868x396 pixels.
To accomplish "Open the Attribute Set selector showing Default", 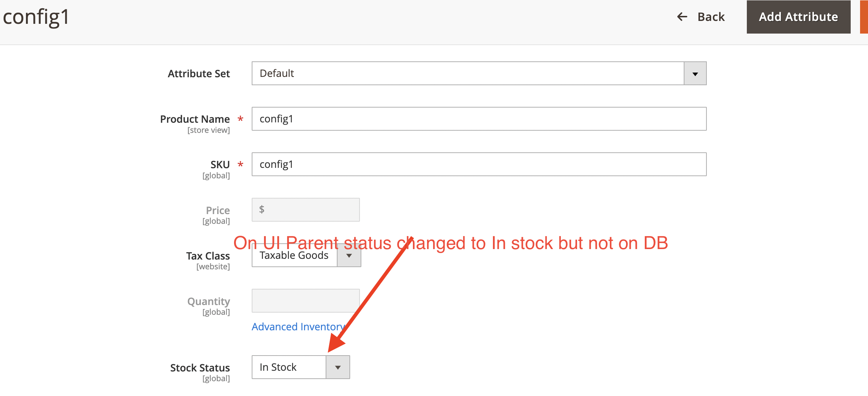I will pos(469,73).
